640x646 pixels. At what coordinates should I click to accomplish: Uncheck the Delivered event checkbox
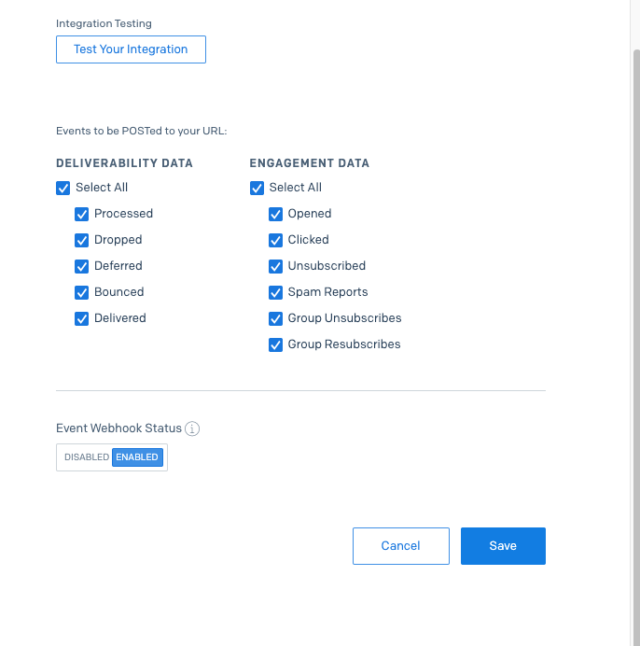pos(82,318)
